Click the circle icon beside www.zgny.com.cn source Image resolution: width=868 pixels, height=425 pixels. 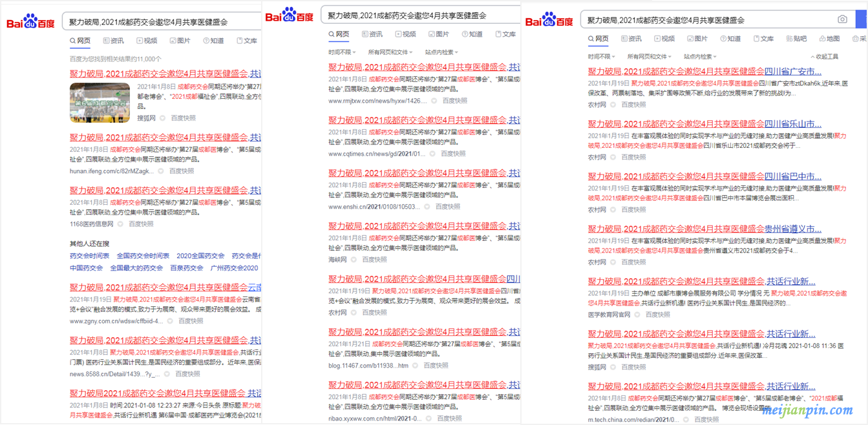(x=171, y=321)
